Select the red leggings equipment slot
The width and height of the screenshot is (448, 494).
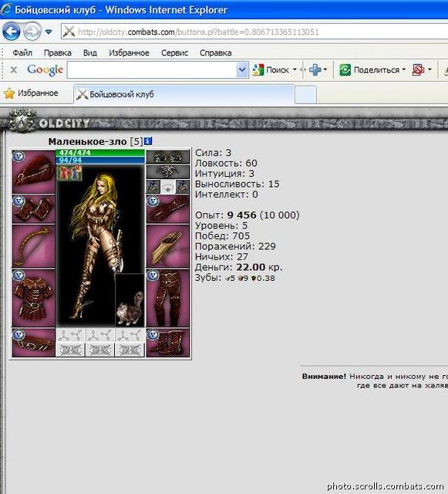point(168,298)
